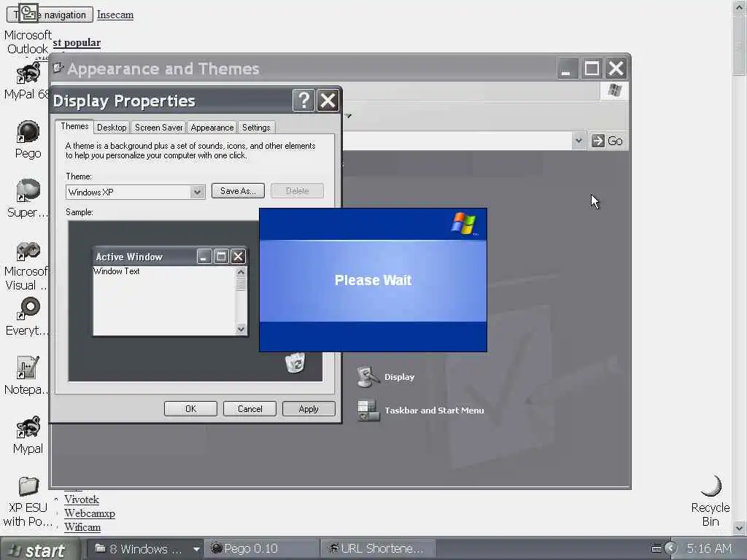Click the sample window scroll up arrow
Screen dimensions: 747x560
(241, 272)
